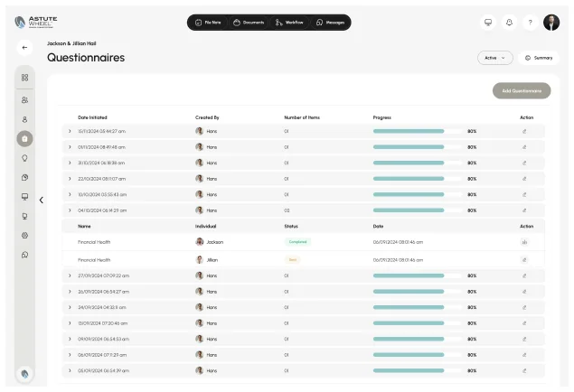Viewport: 574px width, 392px height.
Task: Click action icon for 22/10/2024 row
Action: tap(524, 179)
